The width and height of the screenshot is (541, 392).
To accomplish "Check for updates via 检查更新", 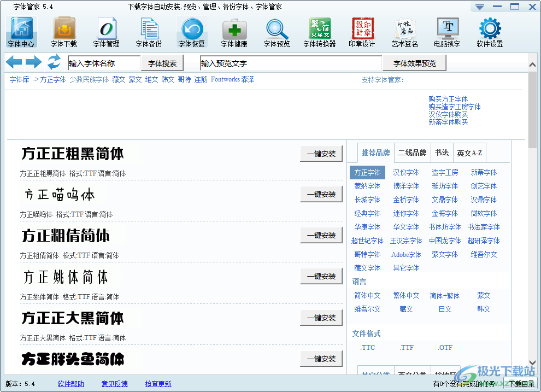I will (158, 383).
